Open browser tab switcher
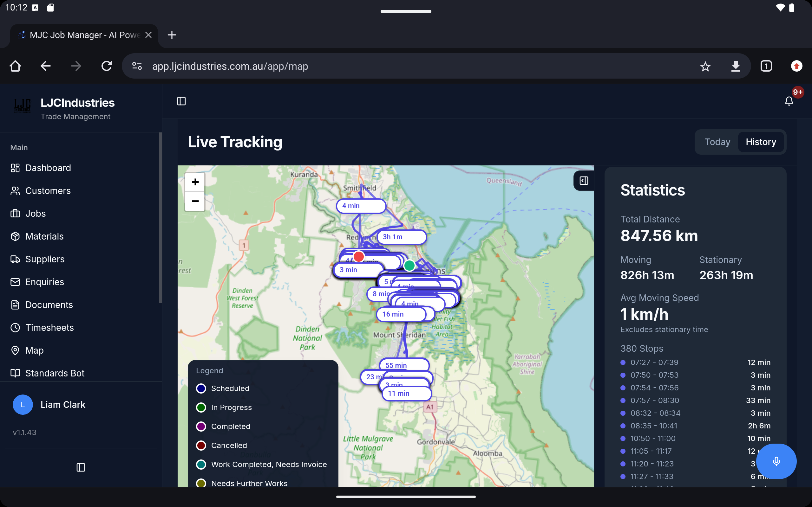 pos(766,66)
